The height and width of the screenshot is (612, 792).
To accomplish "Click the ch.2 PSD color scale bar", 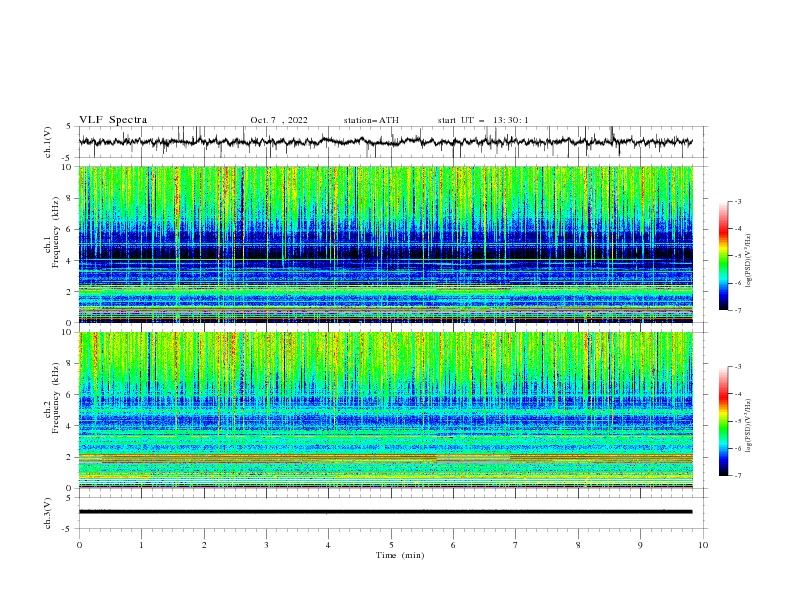I will coord(723,421).
